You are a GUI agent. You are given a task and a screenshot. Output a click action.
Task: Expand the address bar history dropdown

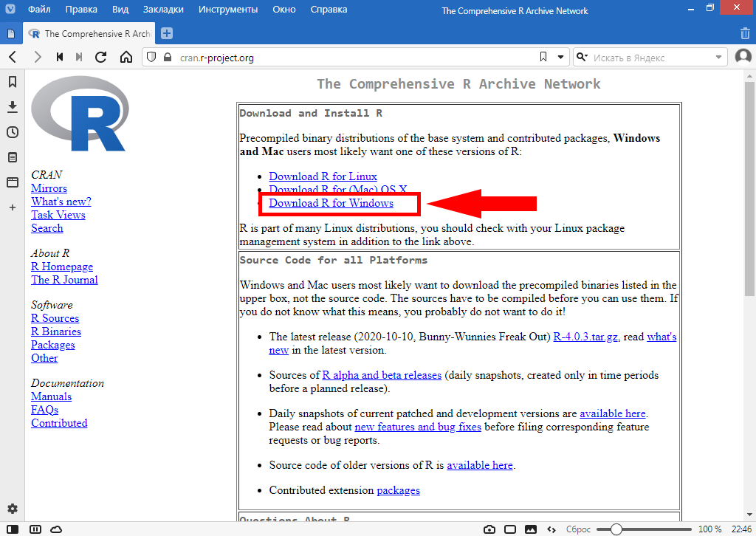[560, 57]
